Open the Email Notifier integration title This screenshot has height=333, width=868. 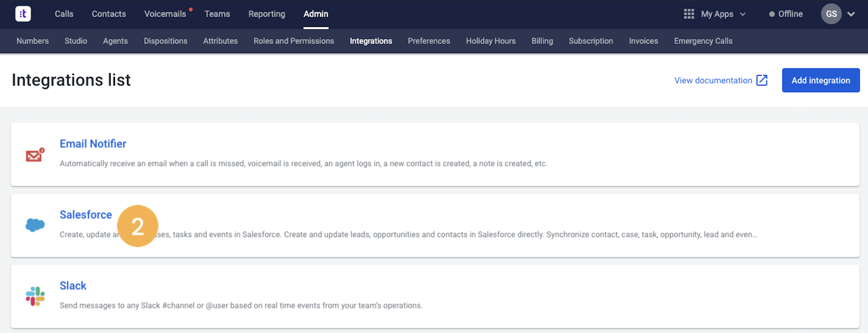[x=93, y=144]
